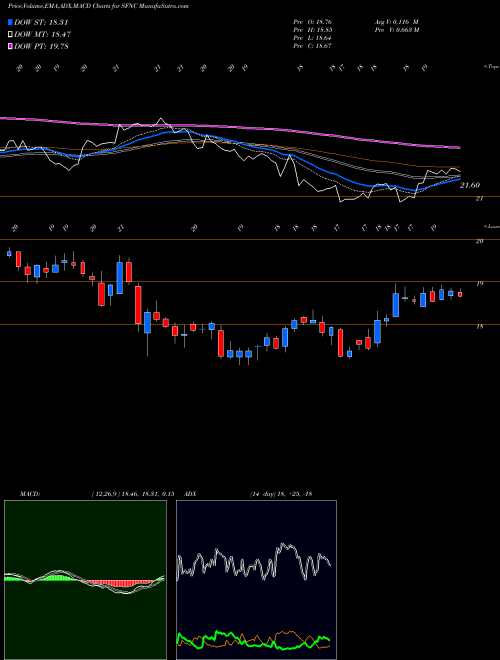Click the MACD parameters '(12,26,9) 18.46, 18.31, 0.15'

133,494
